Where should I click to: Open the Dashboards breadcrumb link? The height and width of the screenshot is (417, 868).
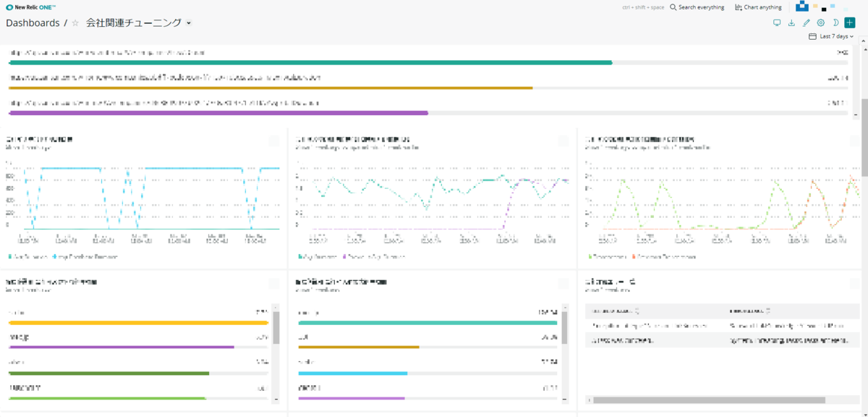33,23
